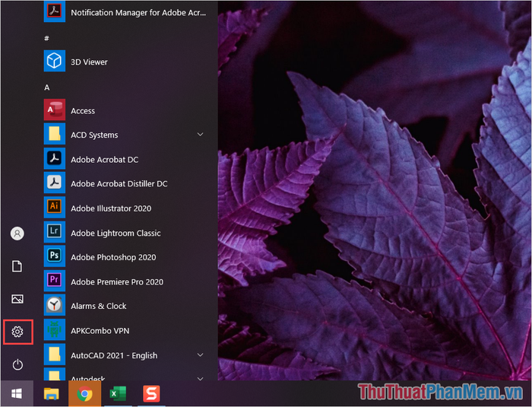Select the Adobe Illustrator 2020 label
Image resolution: width=532 pixels, height=407 pixels.
(x=111, y=208)
